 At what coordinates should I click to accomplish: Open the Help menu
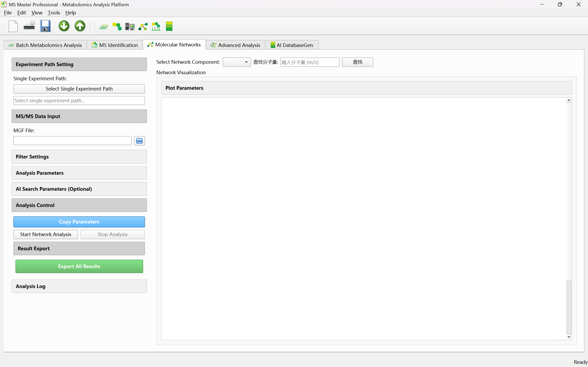[71, 13]
